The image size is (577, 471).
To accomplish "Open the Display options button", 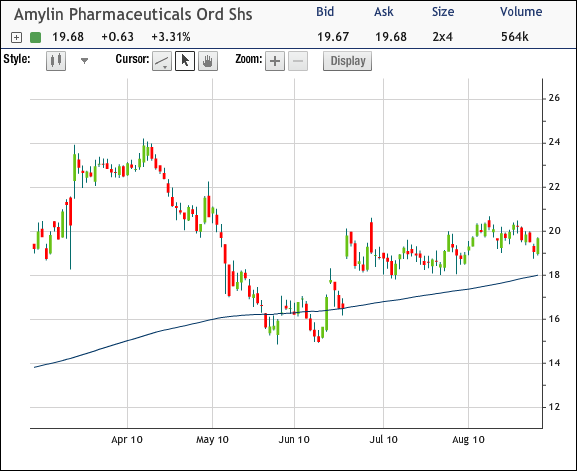I will (347, 61).
